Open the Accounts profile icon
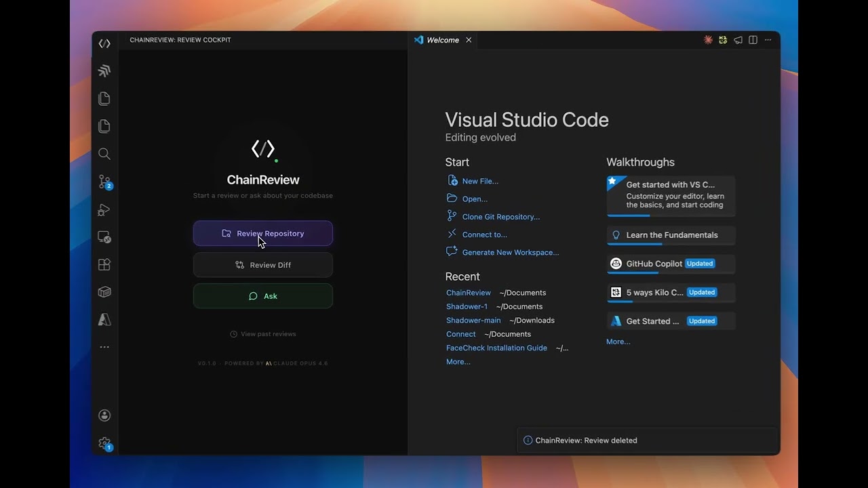 point(104,415)
